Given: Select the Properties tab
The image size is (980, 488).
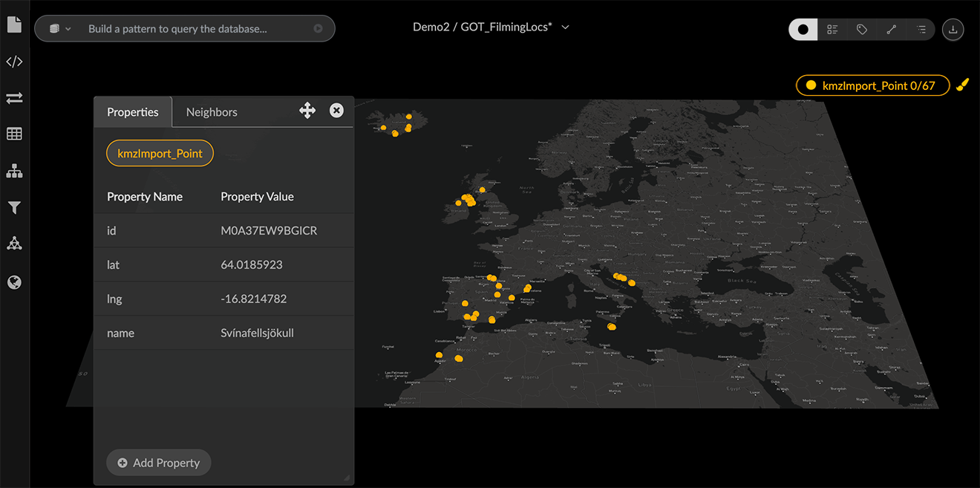Looking at the screenshot, I should (x=133, y=112).
